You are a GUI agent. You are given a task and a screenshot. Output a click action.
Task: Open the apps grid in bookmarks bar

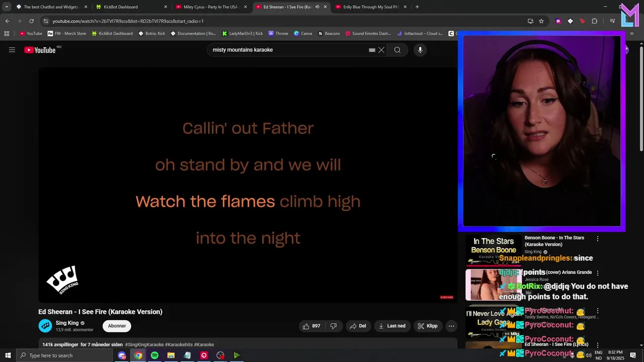[7, 34]
